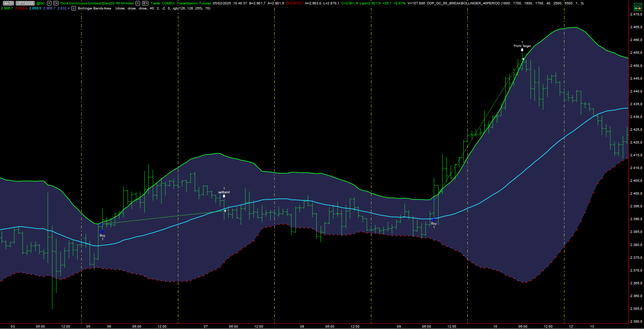
Task: Open the @GC symbol dropdown
Action: click(x=49, y=3)
